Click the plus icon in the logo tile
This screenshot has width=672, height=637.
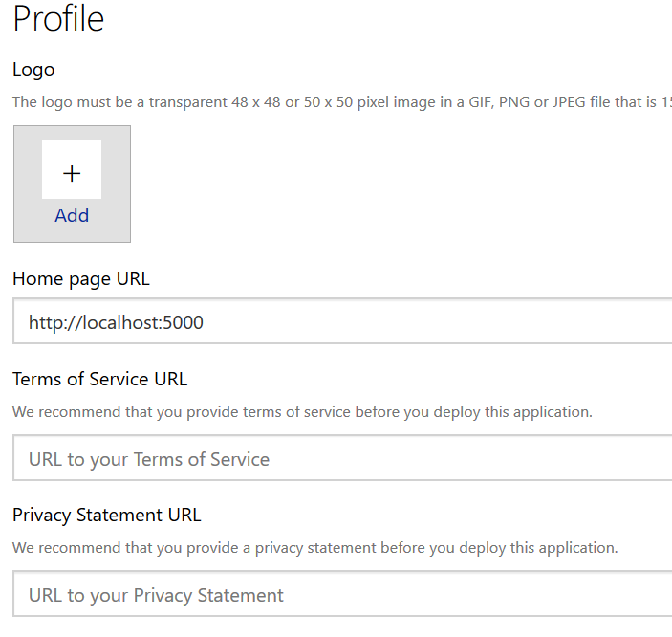[x=72, y=173]
